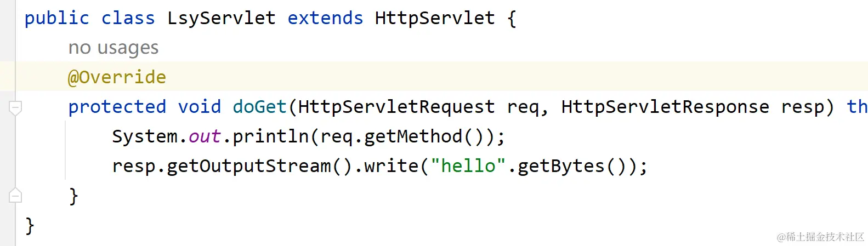This screenshot has height=246, width=868.
Task: Open the 'no usages' inlay hint
Action: (114, 48)
